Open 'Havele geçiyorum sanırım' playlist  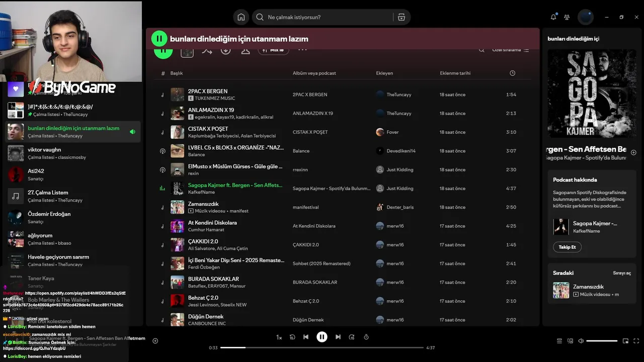click(x=73, y=260)
